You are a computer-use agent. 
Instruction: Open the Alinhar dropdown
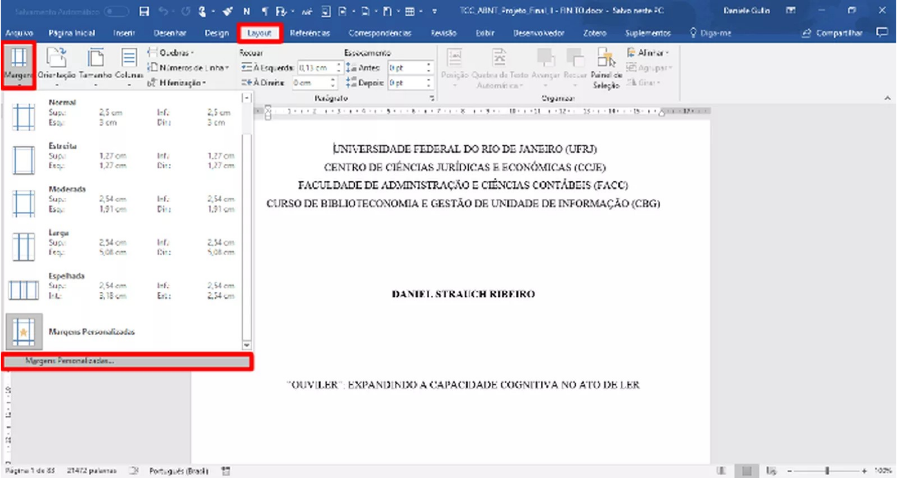(x=650, y=53)
